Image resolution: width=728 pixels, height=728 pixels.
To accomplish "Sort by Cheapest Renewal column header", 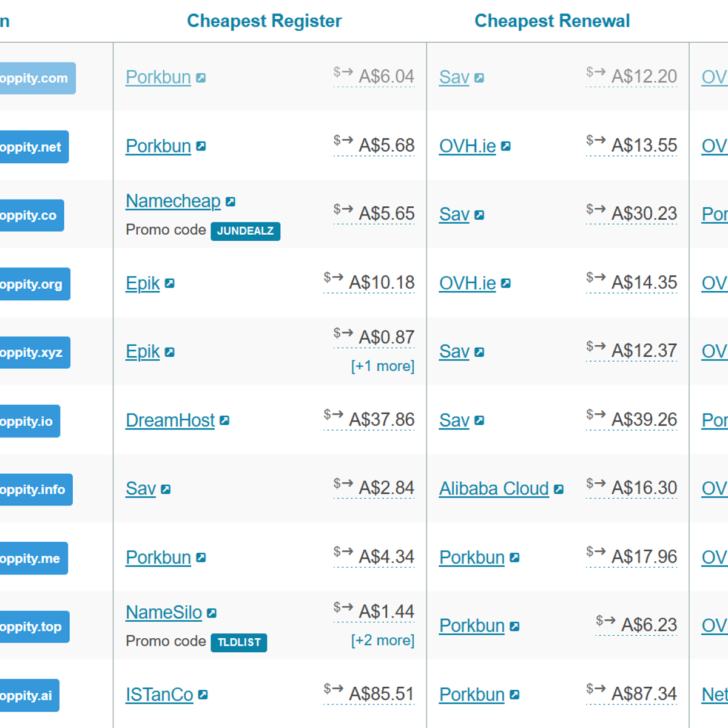I will pos(551,21).
